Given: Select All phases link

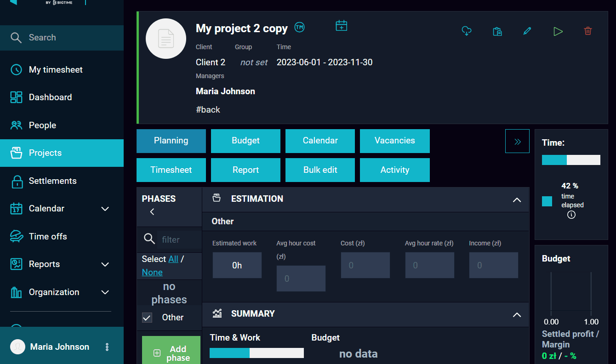Looking at the screenshot, I should click(173, 259).
